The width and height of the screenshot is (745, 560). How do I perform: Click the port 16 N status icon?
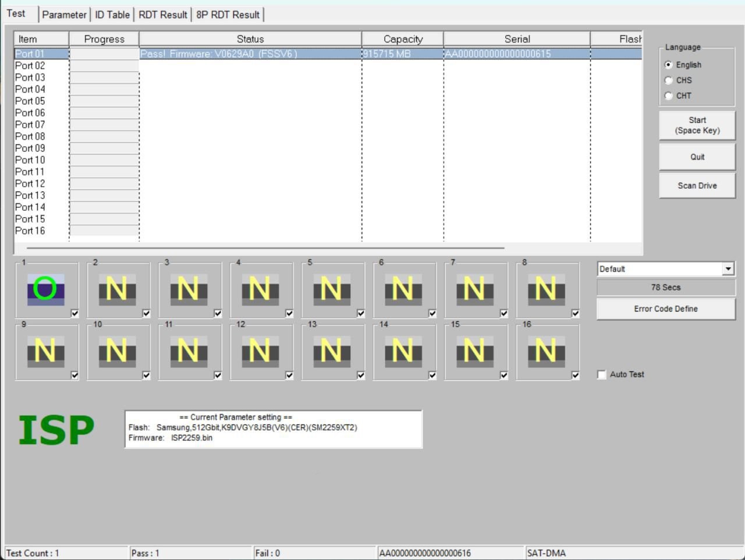(x=547, y=352)
